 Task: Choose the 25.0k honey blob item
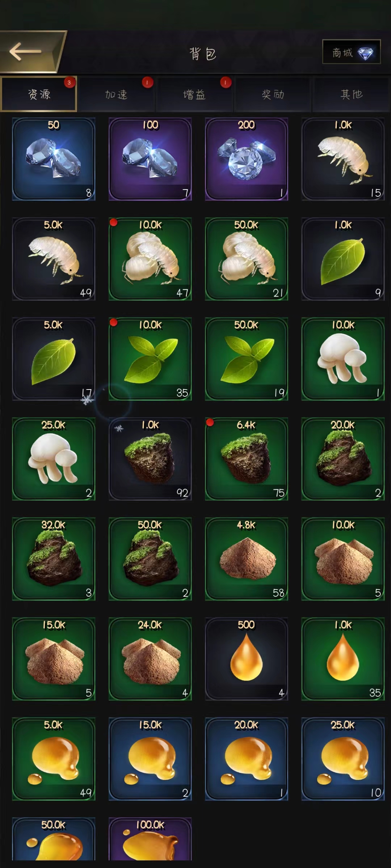(x=343, y=759)
